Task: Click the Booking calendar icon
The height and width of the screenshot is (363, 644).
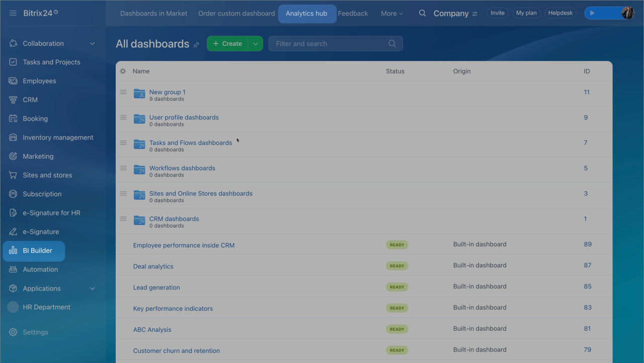Action: 13,118
